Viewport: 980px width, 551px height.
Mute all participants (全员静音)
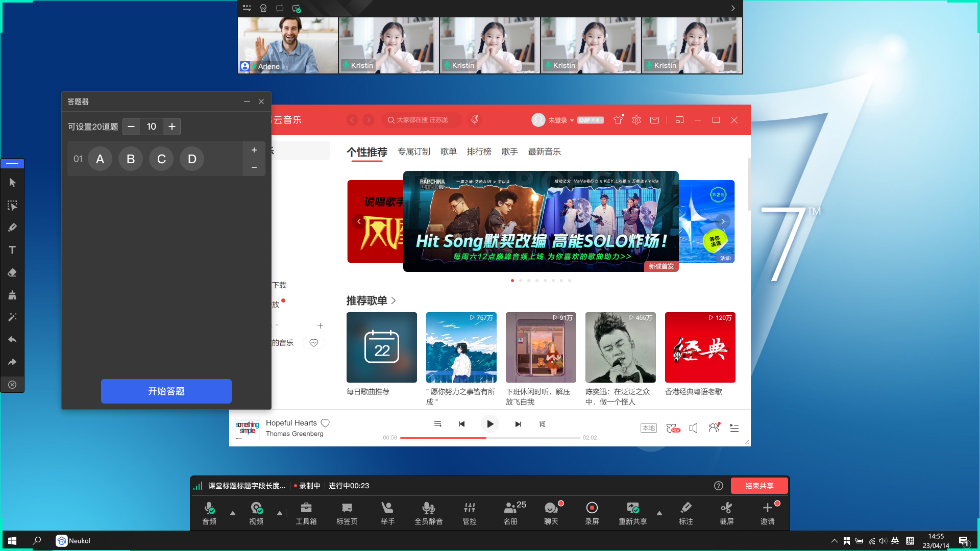coord(429,513)
